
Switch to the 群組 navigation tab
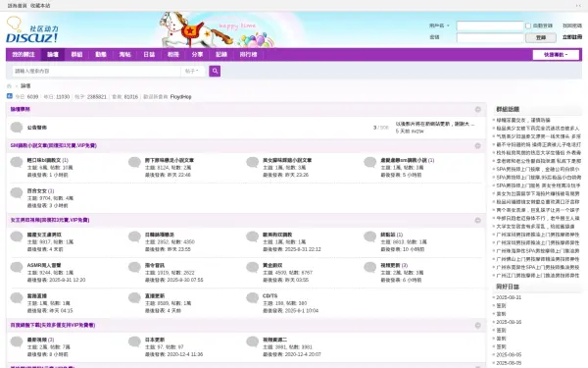coord(76,54)
